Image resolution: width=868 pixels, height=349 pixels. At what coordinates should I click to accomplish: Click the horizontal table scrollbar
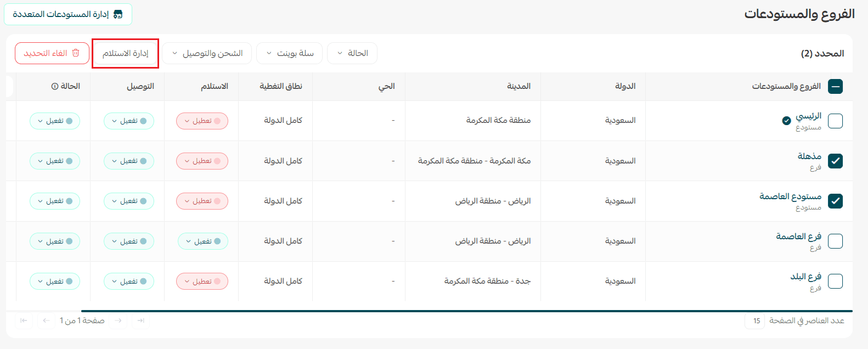click(466, 311)
